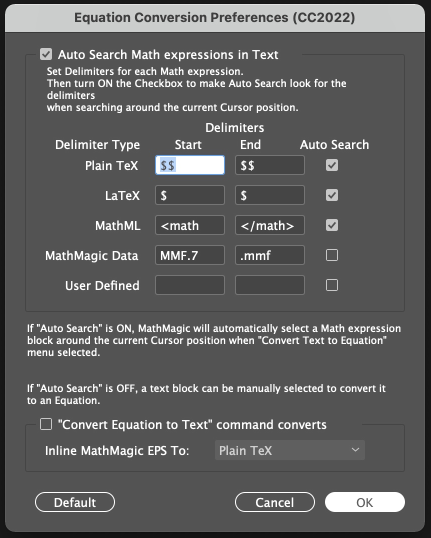Click the "MathMagic Data" row label

click(x=92, y=256)
